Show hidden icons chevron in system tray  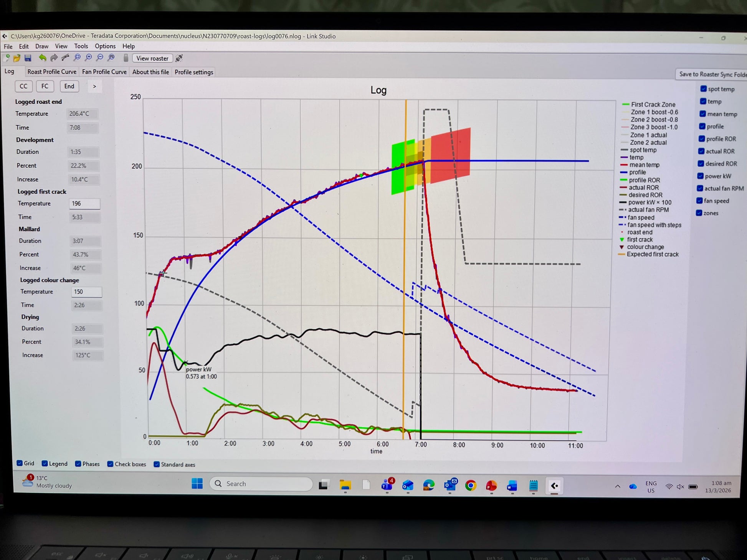click(618, 486)
